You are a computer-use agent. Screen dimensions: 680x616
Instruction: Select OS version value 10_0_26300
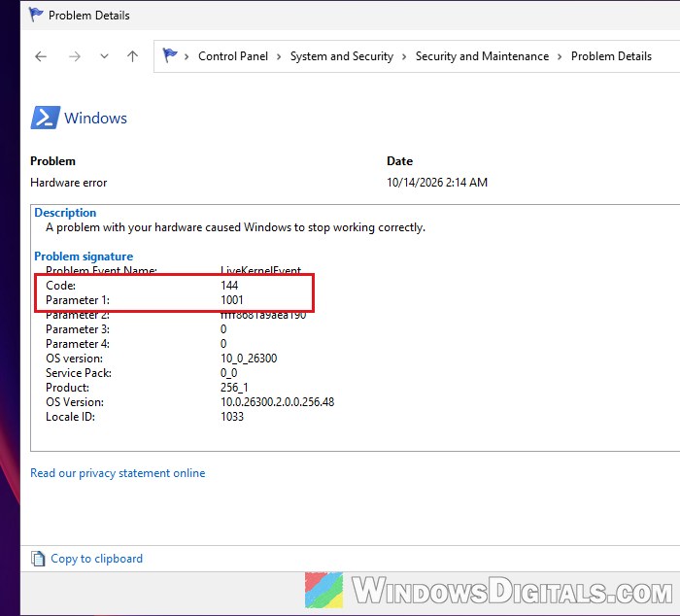(249, 359)
